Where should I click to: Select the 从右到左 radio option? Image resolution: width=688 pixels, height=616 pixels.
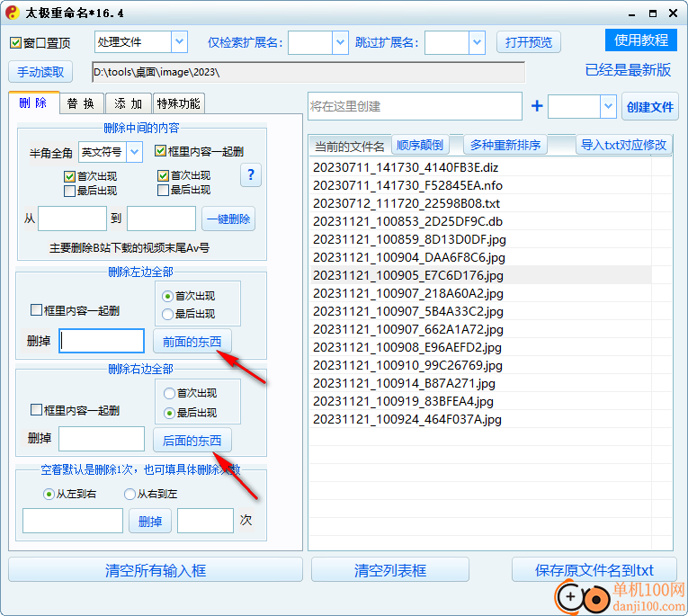pyautogui.click(x=130, y=495)
